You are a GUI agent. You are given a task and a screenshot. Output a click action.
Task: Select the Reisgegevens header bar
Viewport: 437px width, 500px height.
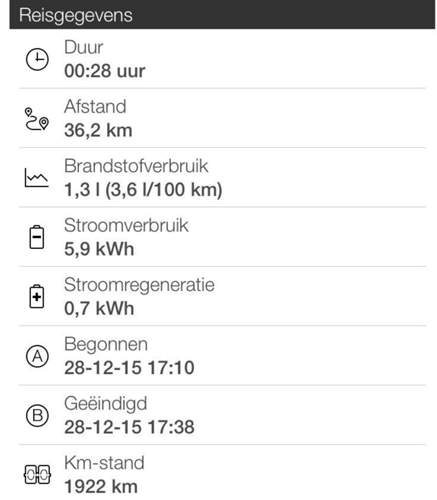point(222,14)
